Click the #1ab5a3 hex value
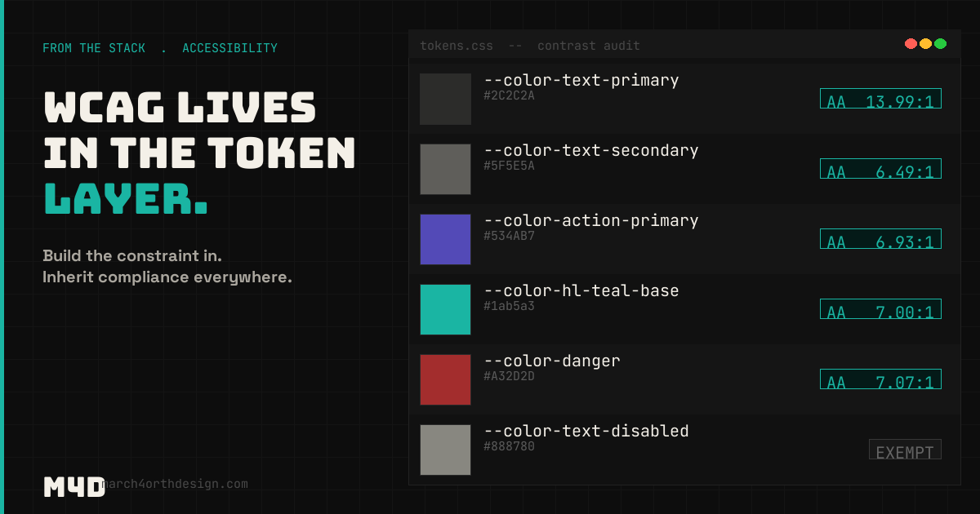 point(509,307)
